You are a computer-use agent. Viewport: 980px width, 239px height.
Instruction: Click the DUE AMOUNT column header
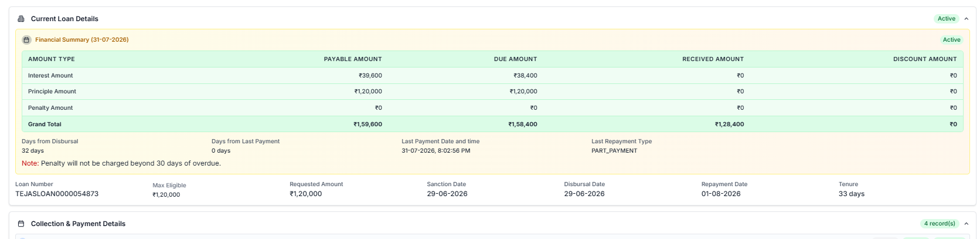(x=516, y=59)
